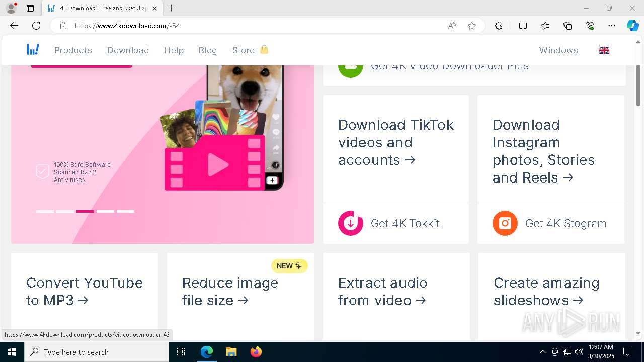644x362 pixels.
Task: Open browser Collections
Action: (568, 26)
